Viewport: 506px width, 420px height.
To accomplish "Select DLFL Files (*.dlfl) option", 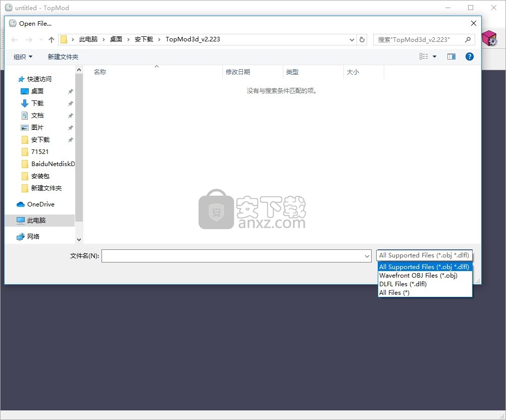I will 425,284.
